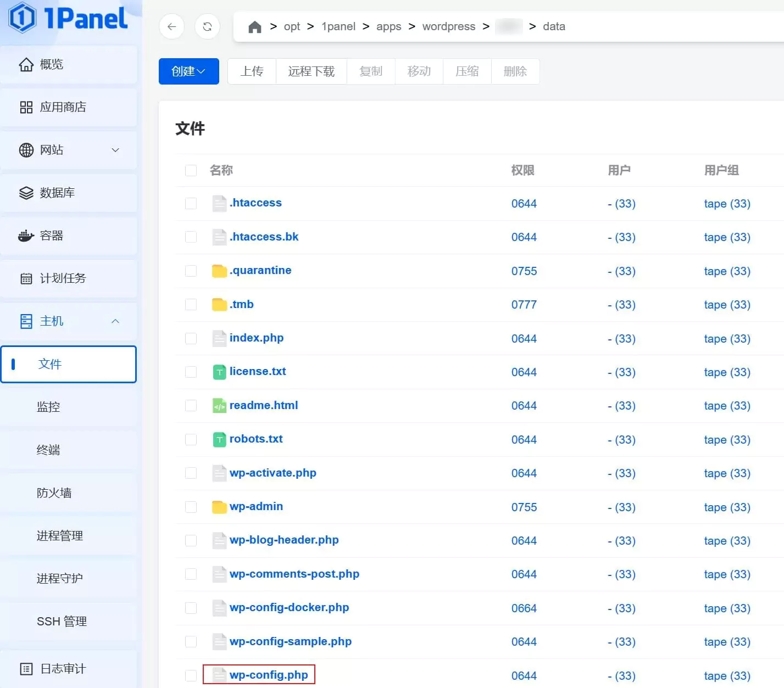Viewport: 784px width, 688px height.
Task: Open the 创建 create dropdown
Action: pos(188,71)
